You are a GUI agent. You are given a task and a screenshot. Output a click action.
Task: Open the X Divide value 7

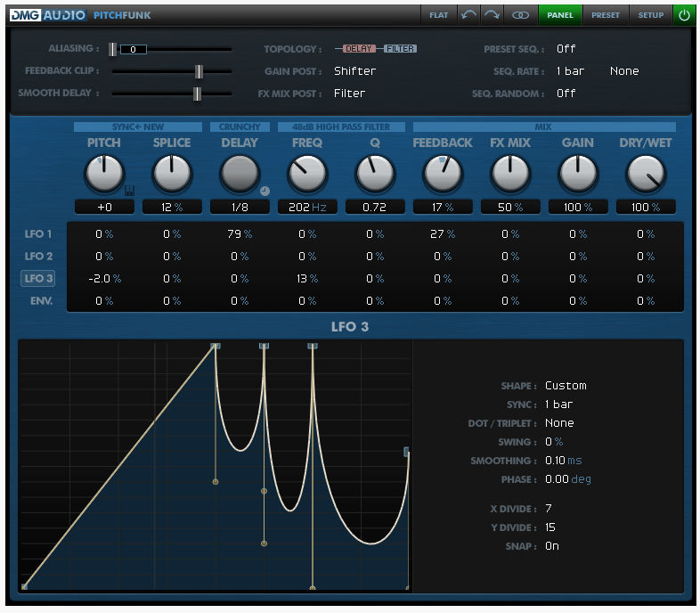549,509
